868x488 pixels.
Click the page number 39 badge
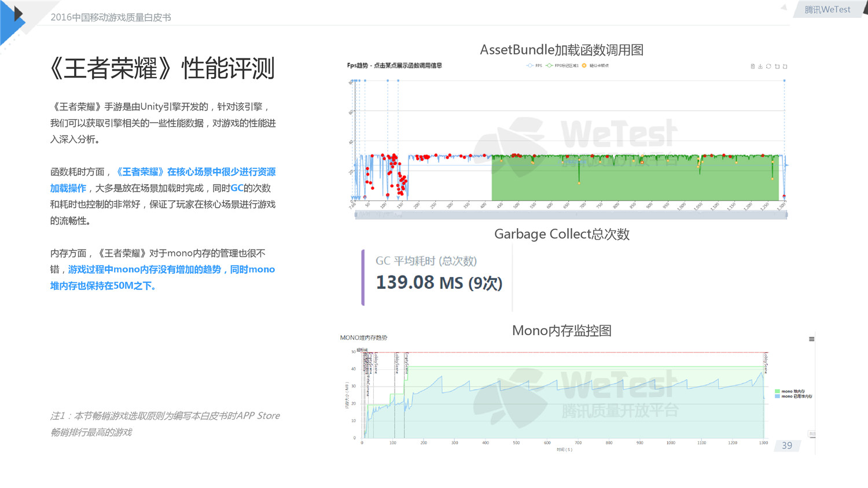787,446
